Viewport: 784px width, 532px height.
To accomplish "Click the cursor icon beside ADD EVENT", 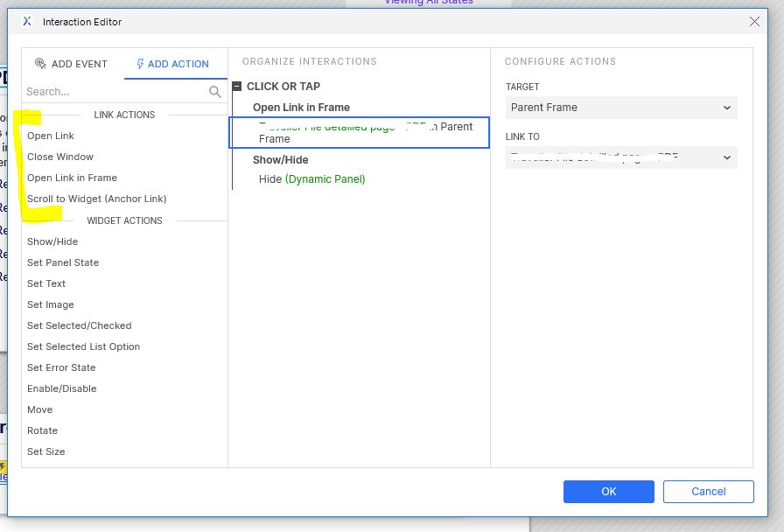I will point(39,63).
